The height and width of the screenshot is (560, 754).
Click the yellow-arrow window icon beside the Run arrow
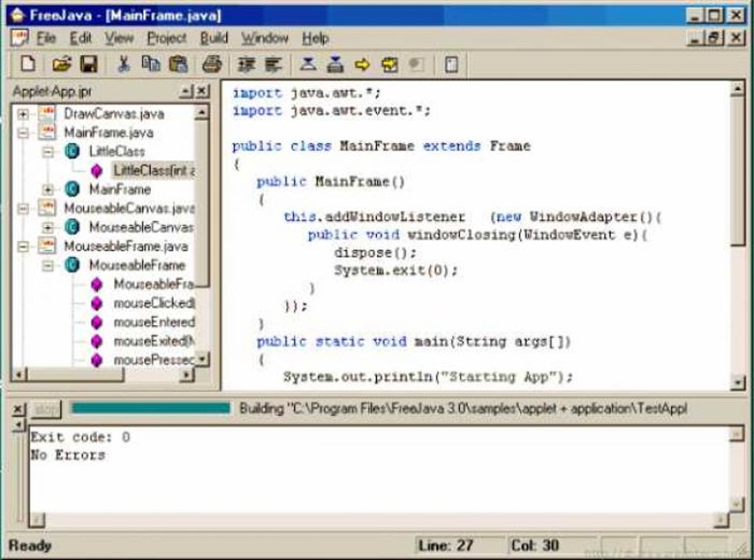pos(390,64)
